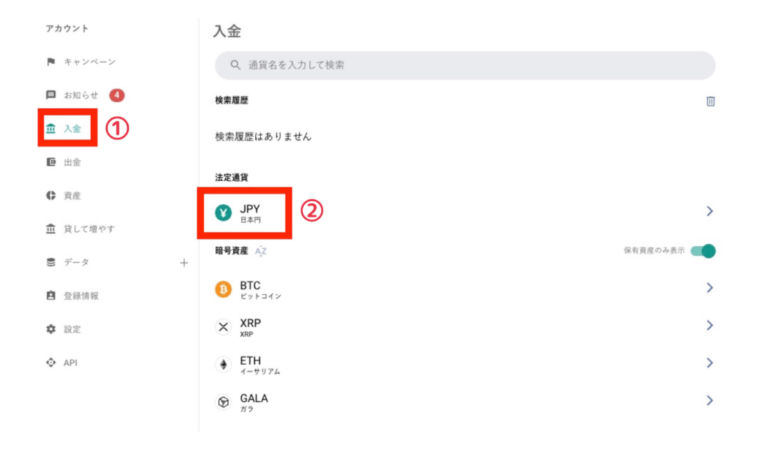This screenshot has width=768, height=454.
Task: Click the notification count badge next to お知らせ
Action: point(116,95)
